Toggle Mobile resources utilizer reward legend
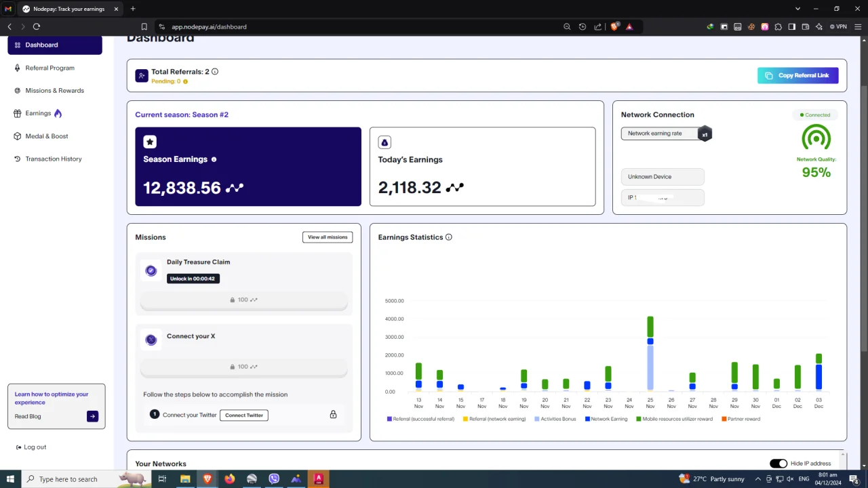 click(674, 419)
